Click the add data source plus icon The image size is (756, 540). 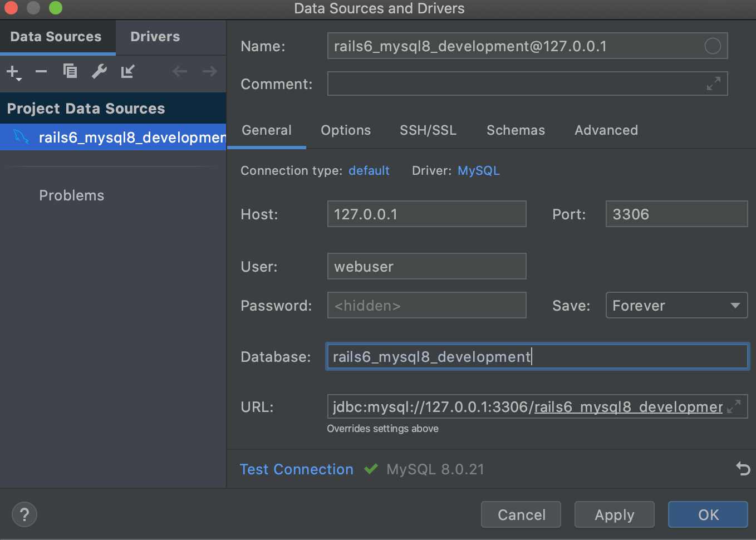[x=13, y=72]
